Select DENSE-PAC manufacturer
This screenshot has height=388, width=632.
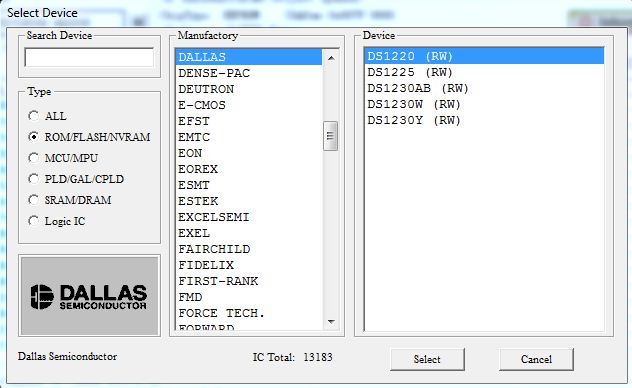[249, 73]
